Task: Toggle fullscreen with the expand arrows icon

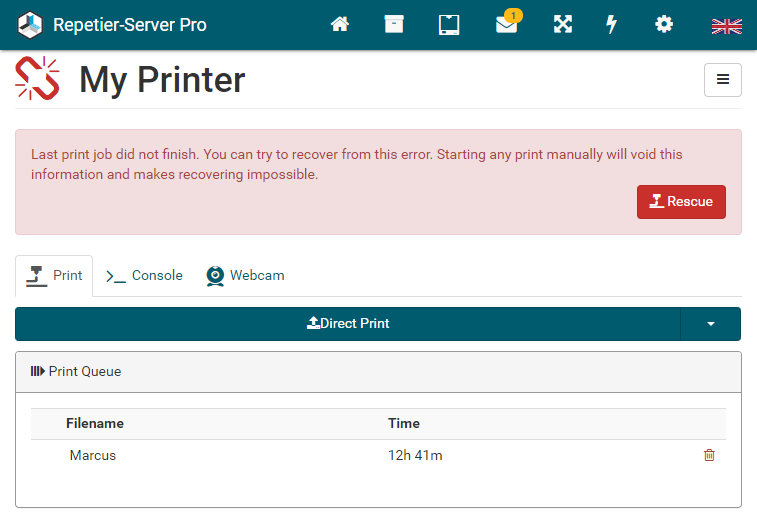Action: (x=563, y=25)
